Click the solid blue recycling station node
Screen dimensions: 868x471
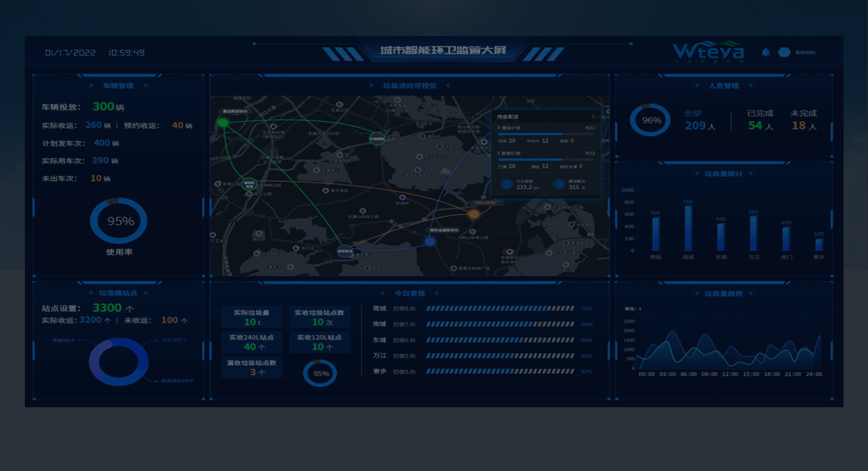pos(430,241)
